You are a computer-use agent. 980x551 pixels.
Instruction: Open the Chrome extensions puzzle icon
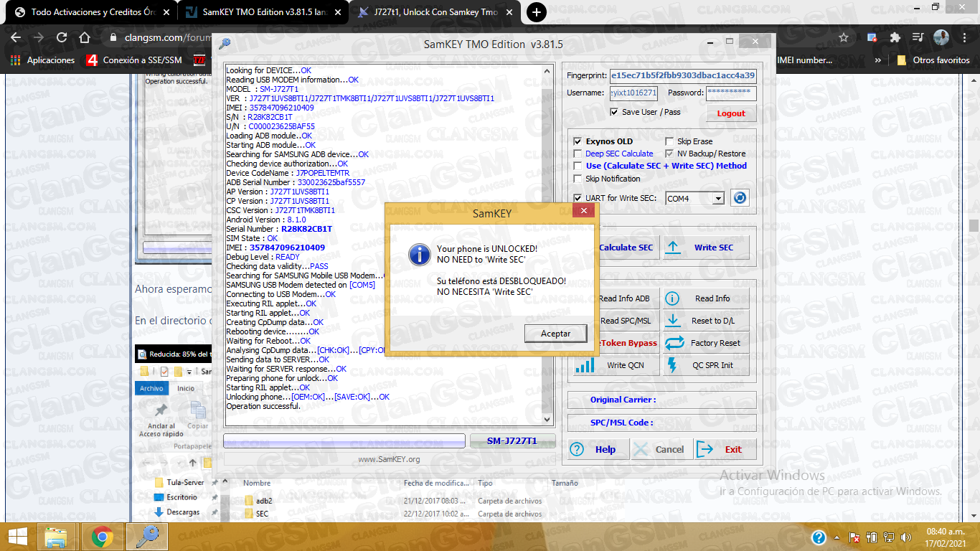[x=895, y=37]
